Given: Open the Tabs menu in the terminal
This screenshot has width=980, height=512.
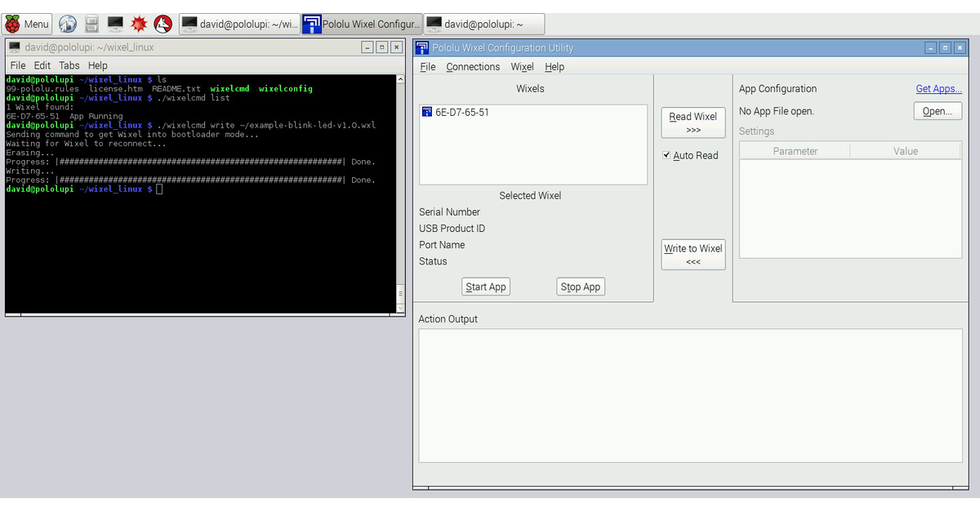Looking at the screenshot, I should tap(69, 65).
